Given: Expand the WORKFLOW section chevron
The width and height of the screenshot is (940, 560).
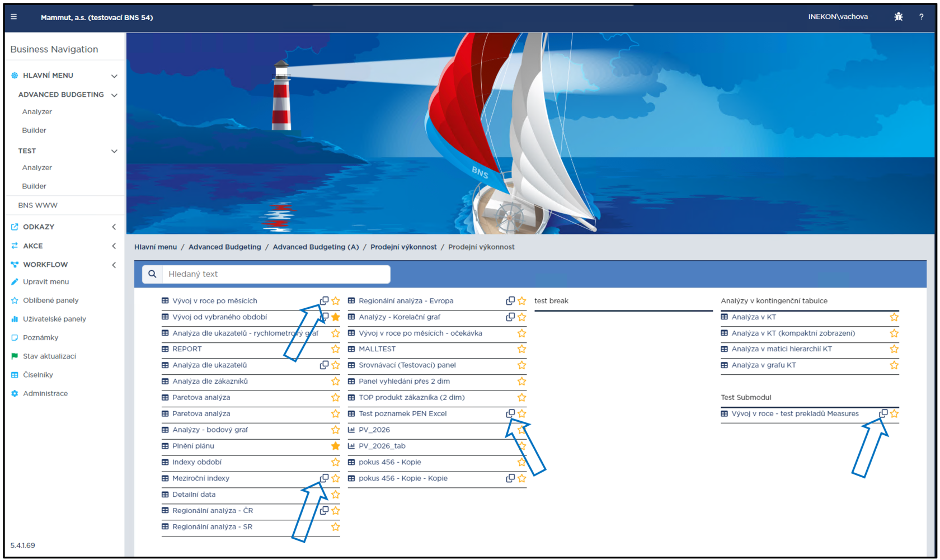Looking at the screenshot, I should [114, 265].
